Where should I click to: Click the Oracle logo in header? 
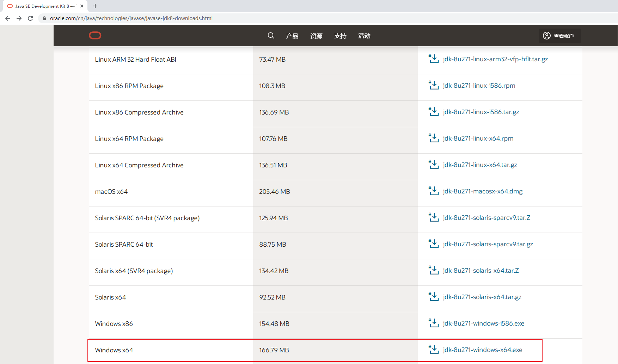(95, 35)
